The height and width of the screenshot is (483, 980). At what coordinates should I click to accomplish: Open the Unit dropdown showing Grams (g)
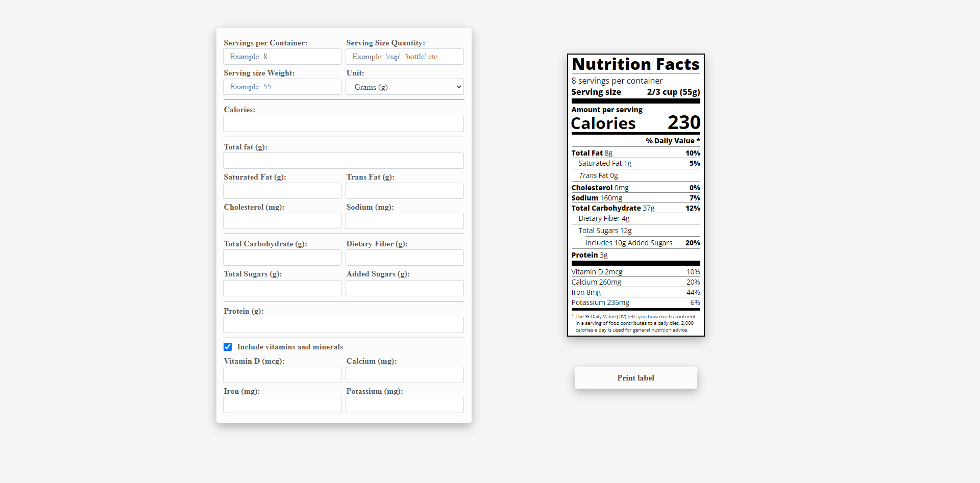coord(405,87)
